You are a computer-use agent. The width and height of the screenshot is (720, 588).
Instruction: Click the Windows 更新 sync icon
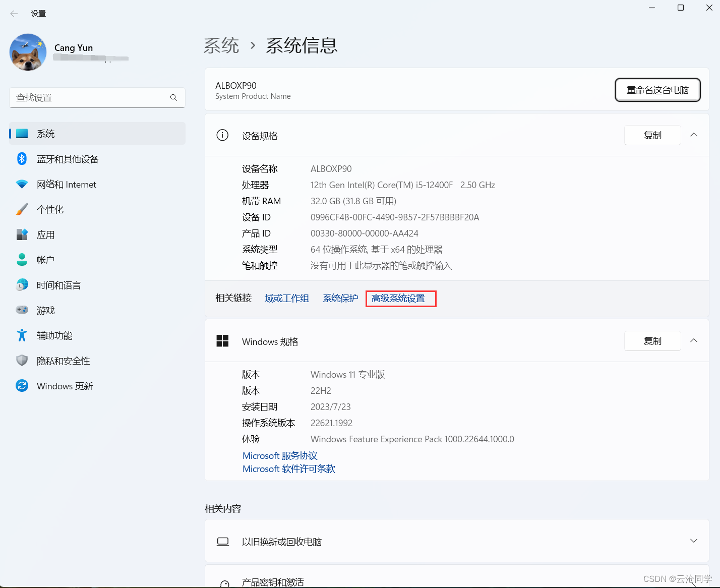[22, 386]
